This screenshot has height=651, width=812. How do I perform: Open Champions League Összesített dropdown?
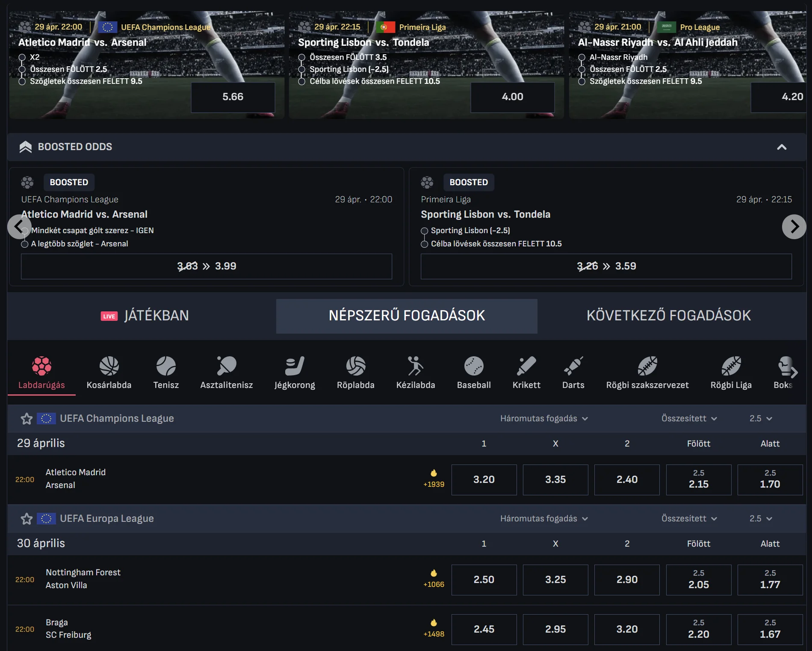pos(689,418)
